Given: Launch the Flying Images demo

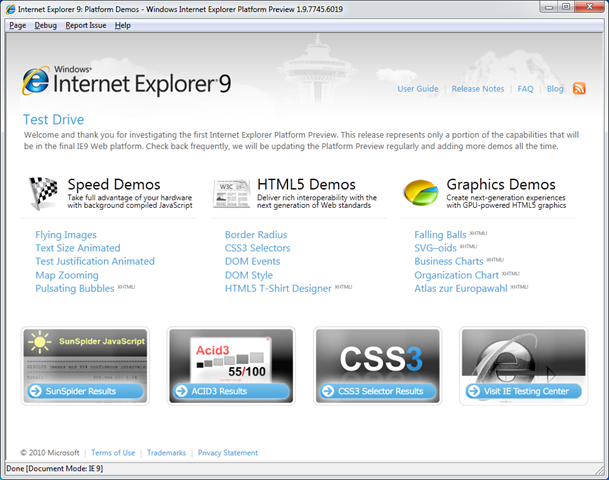Looking at the screenshot, I should 66,235.
